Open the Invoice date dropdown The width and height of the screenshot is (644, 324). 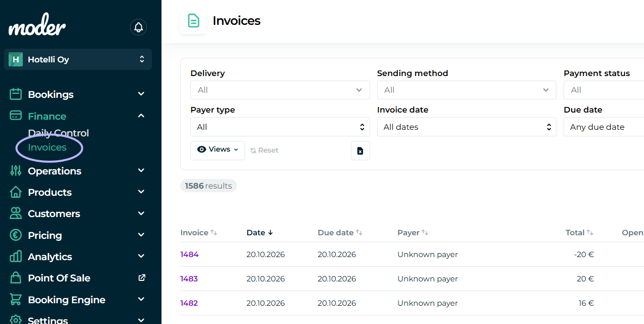tap(467, 127)
